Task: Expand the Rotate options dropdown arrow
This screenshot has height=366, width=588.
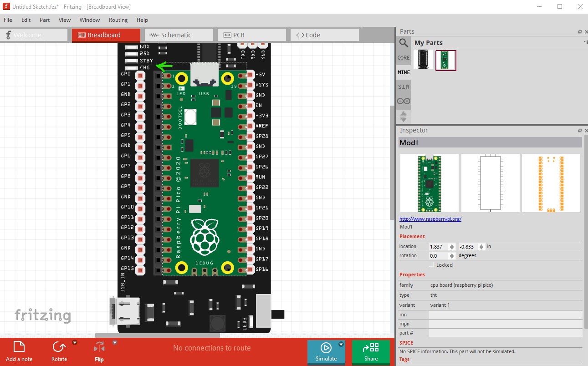Action: tap(75, 343)
